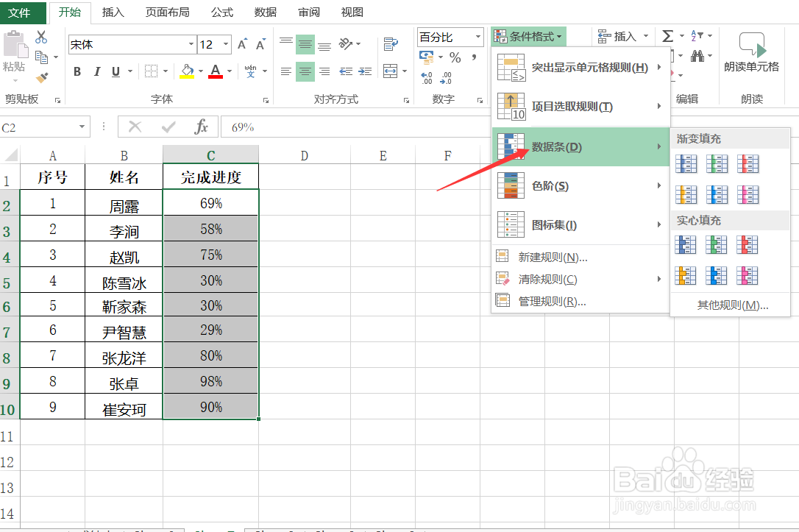The height and width of the screenshot is (532, 799).
Task: Click the formula bar fx icon
Action: pos(202,127)
